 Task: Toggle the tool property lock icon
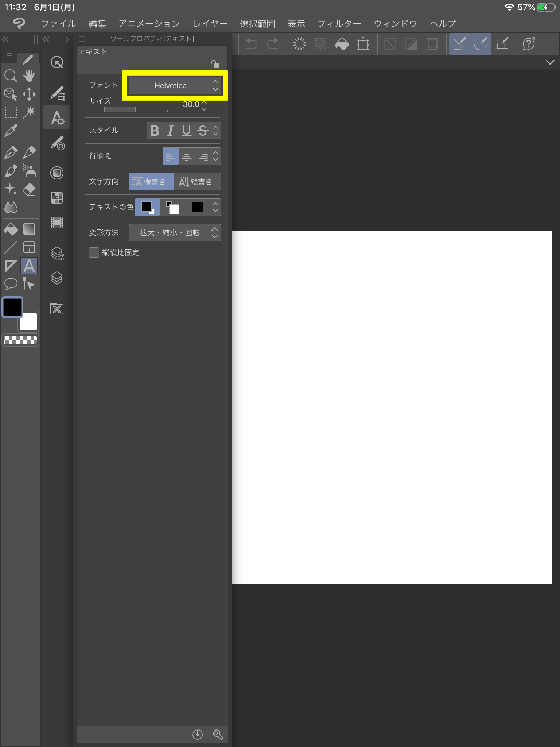pos(215,64)
